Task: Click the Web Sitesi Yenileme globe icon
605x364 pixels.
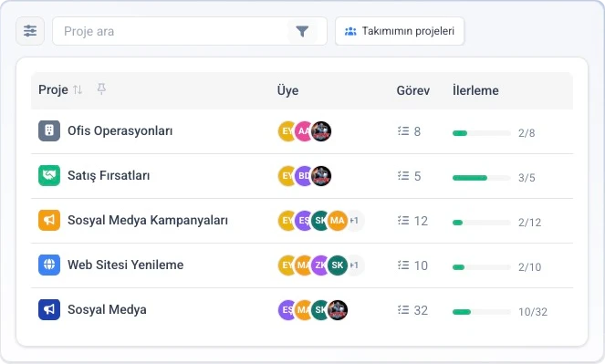Action: (x=49, y=265)
